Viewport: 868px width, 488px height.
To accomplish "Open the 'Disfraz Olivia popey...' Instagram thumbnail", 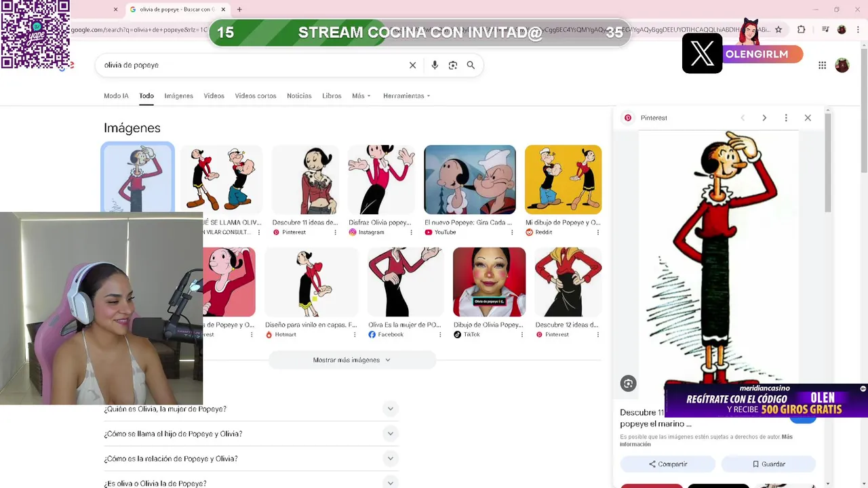I will [x=381, y=180].
